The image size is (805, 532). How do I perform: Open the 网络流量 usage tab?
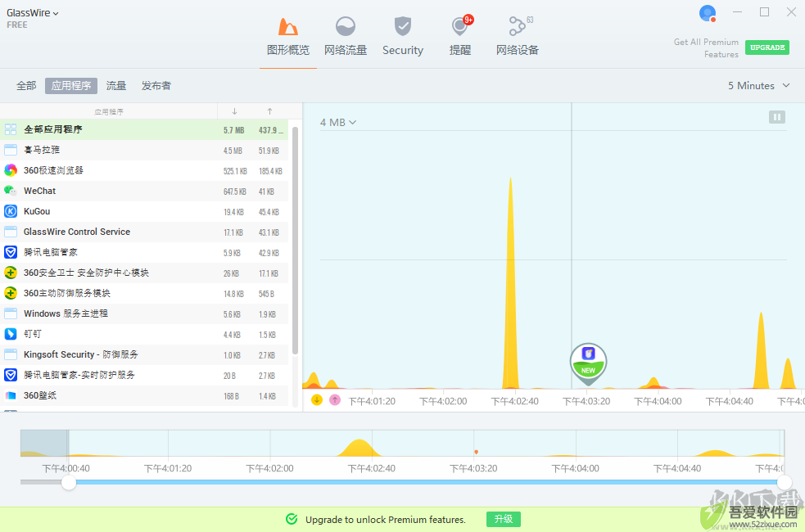point(346,37)
